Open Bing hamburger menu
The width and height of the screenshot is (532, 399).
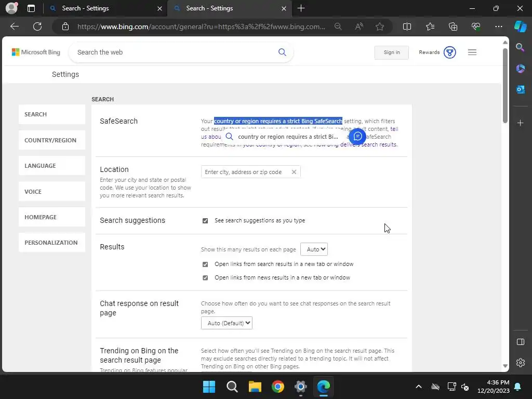tap(472, 52)
